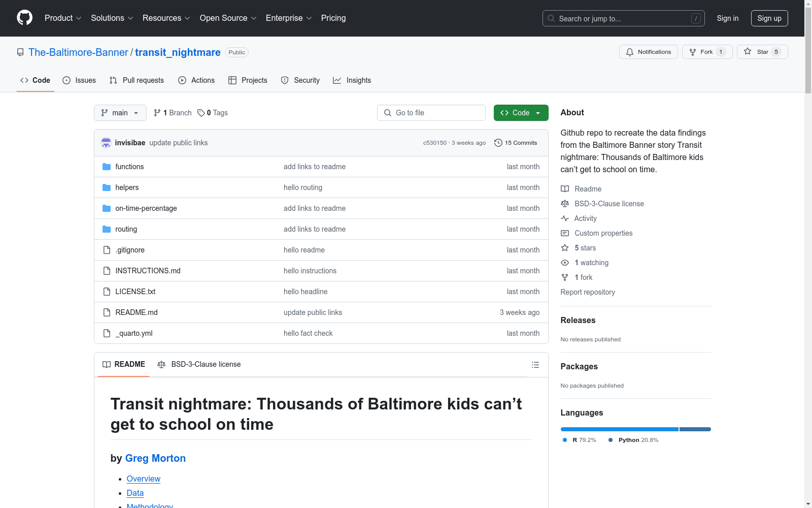
Task: Open the Greg Morton author link
Action: (x=155, y=458)
